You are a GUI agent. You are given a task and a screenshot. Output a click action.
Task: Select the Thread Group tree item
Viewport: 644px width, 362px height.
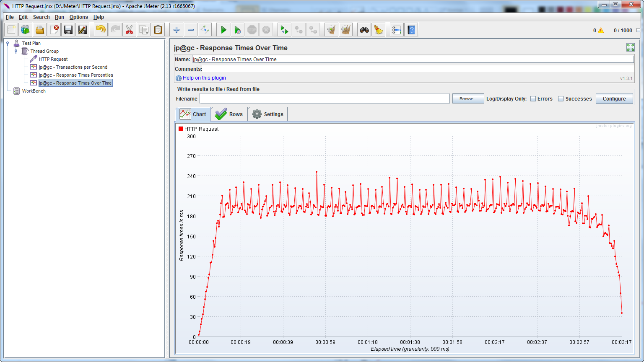(44, 51)
